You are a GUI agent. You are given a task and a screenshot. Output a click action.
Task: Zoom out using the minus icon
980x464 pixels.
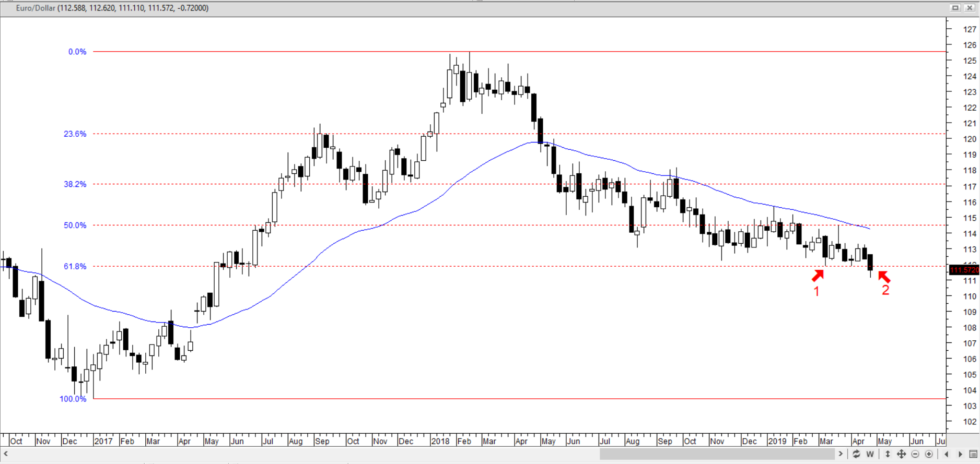coord(915,454)
